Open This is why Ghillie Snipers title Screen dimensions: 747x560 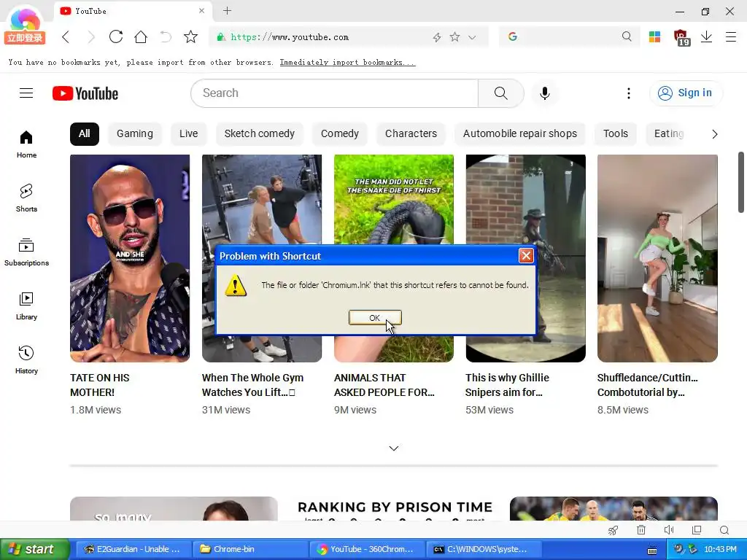point(507,385)
